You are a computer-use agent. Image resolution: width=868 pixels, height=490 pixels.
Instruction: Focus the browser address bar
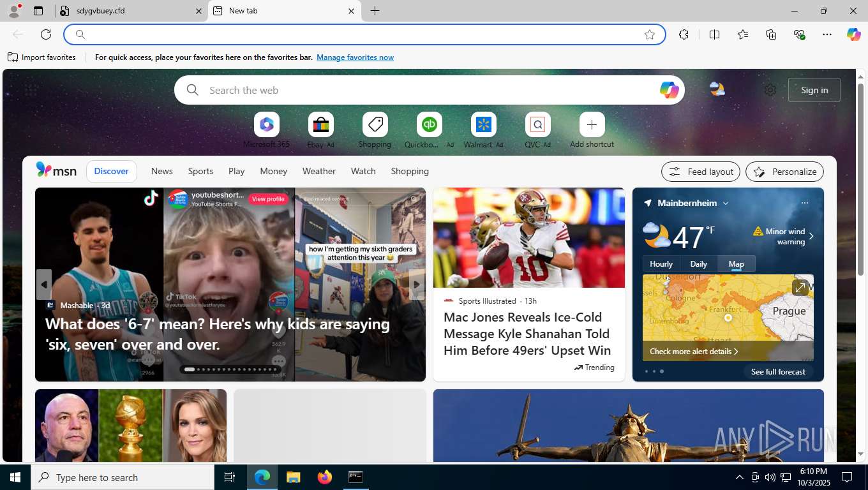364,34
